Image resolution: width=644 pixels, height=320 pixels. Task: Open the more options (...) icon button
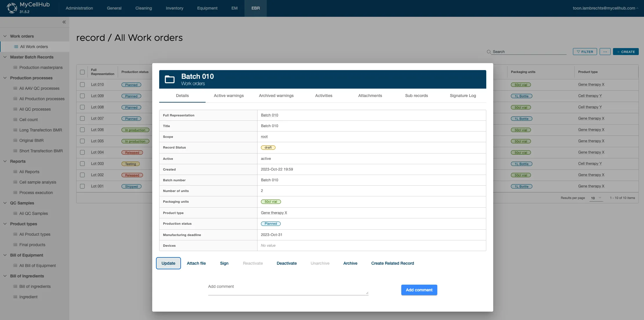[605, 52]
